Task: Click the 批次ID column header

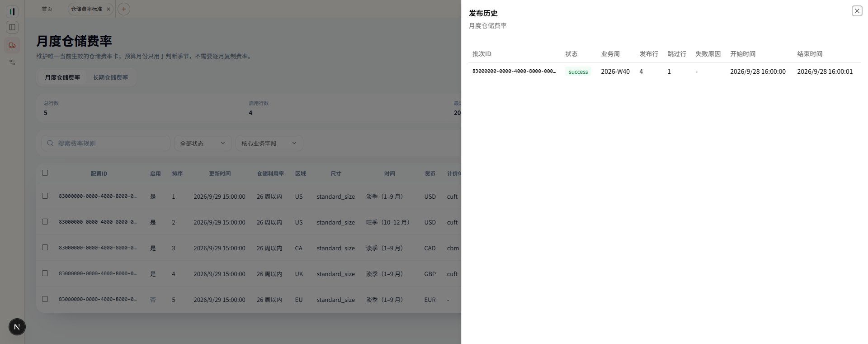Action: click(482, 53)
